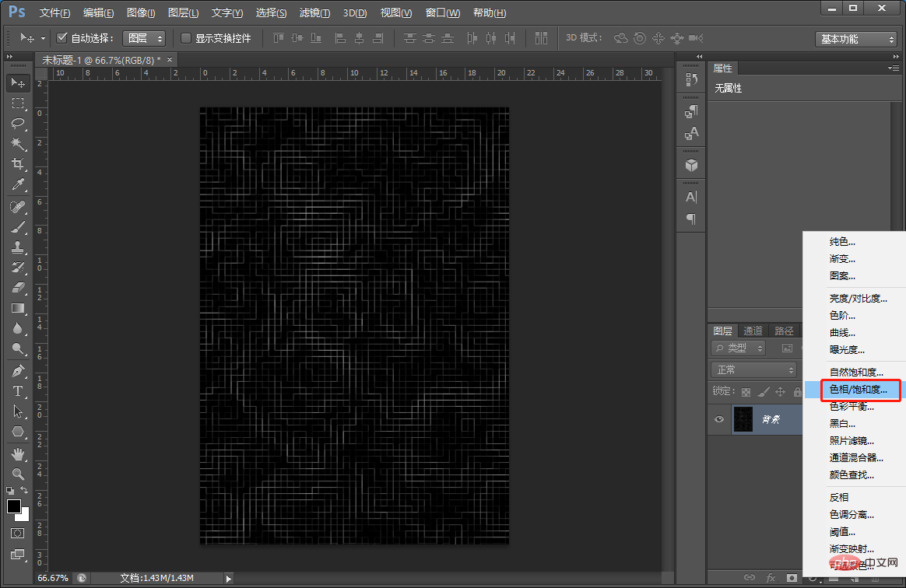Screen dimensions: 906x588
Task: Select the Magic Wand tool
Action: (18, 143)
